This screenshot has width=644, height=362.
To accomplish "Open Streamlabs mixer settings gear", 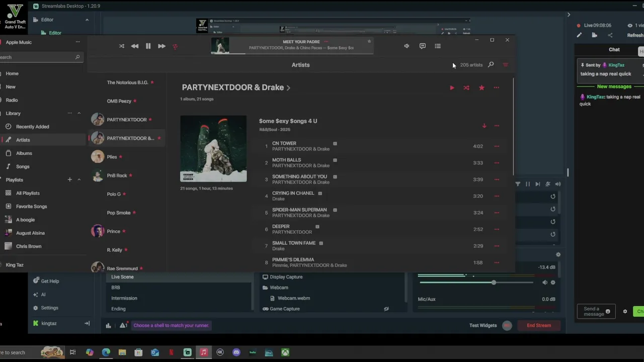I will tap(553, 283).
